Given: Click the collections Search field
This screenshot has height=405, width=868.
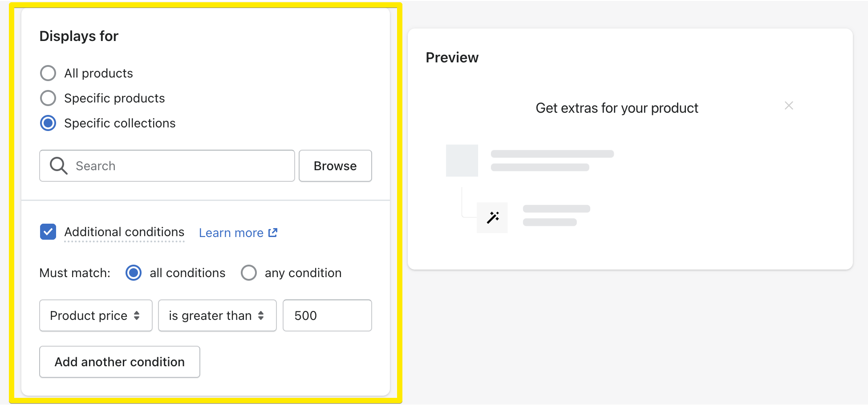Looking at the screenshot, I should (167, 166).
